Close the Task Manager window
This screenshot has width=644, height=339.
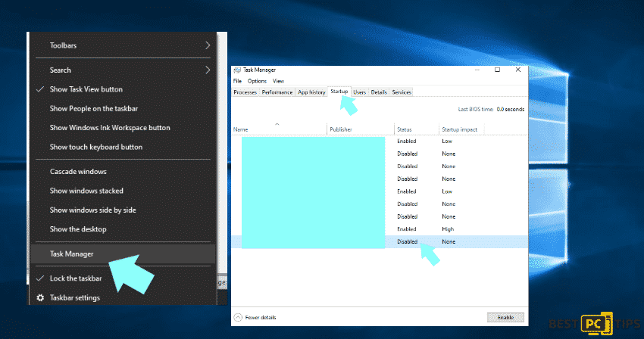tap(518, 70)
